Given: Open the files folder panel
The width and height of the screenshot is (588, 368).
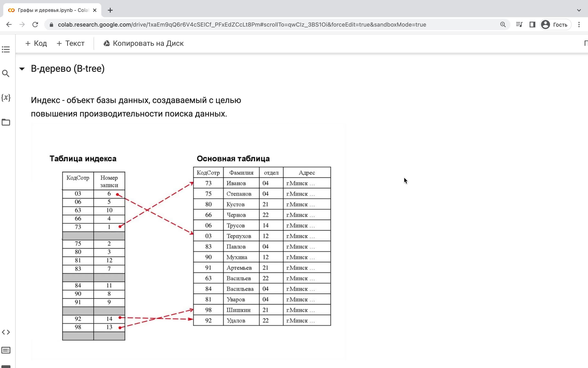Looking at the screenshot, I should point(6,122).
